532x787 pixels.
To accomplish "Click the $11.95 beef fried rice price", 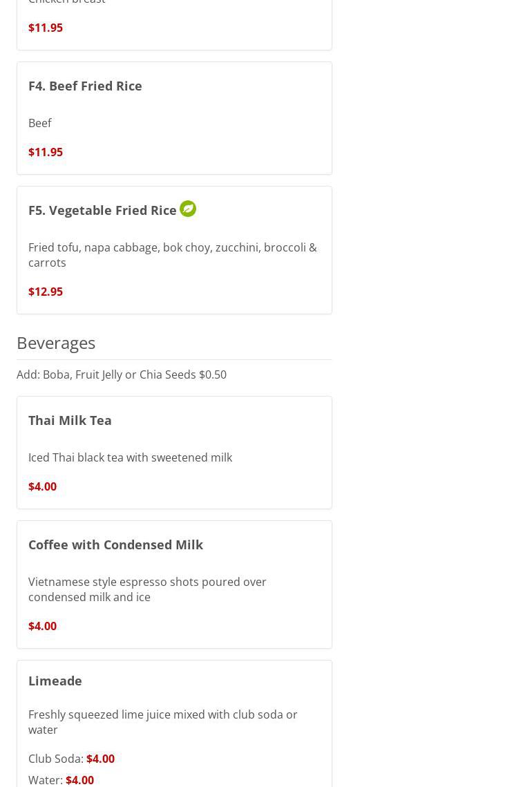I will [x=46, y=152].
